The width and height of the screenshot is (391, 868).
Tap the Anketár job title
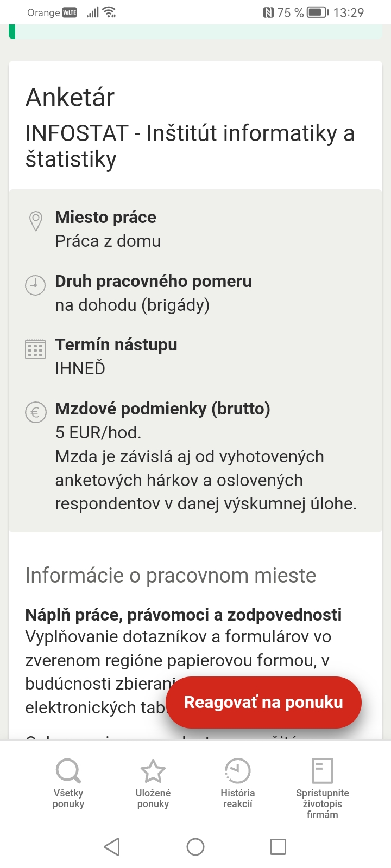(x=70, y=98)
